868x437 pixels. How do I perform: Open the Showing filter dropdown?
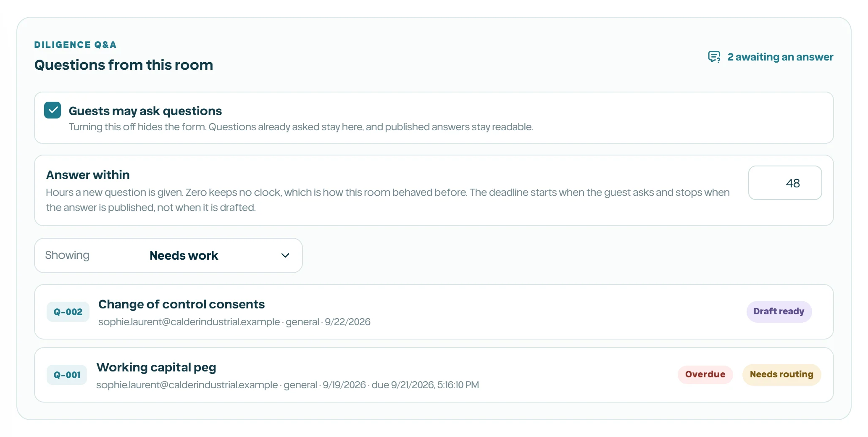tap(168, 255)
